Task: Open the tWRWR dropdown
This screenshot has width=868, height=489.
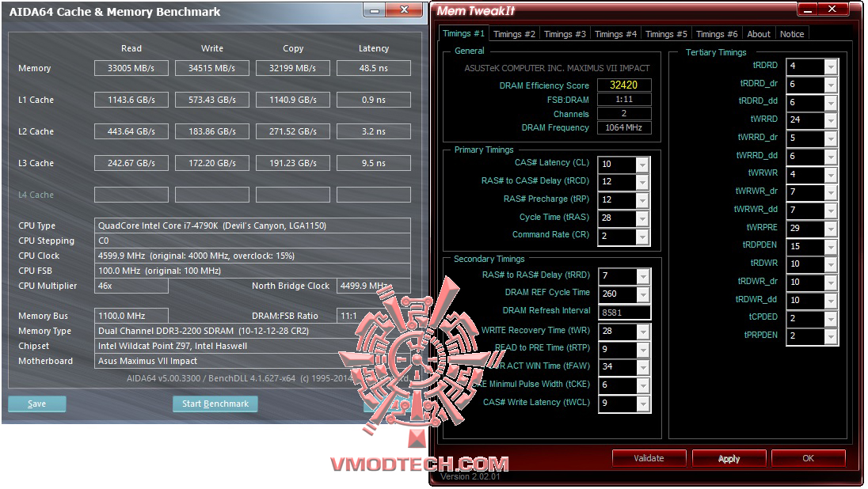Action: coord(830,174)
